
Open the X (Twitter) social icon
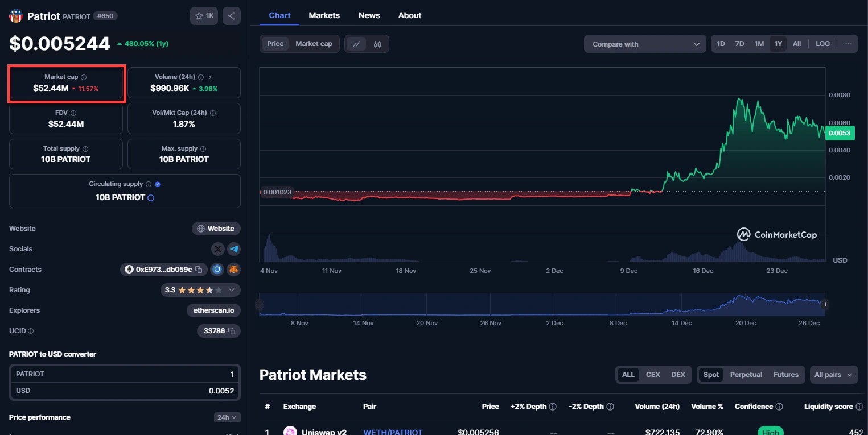point(218,249)
